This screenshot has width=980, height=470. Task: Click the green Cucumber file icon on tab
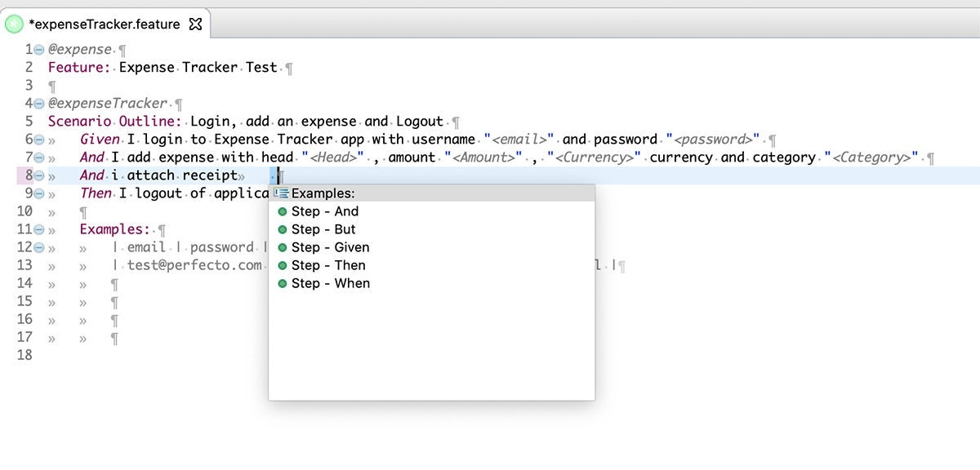click(x=15, y=24)
